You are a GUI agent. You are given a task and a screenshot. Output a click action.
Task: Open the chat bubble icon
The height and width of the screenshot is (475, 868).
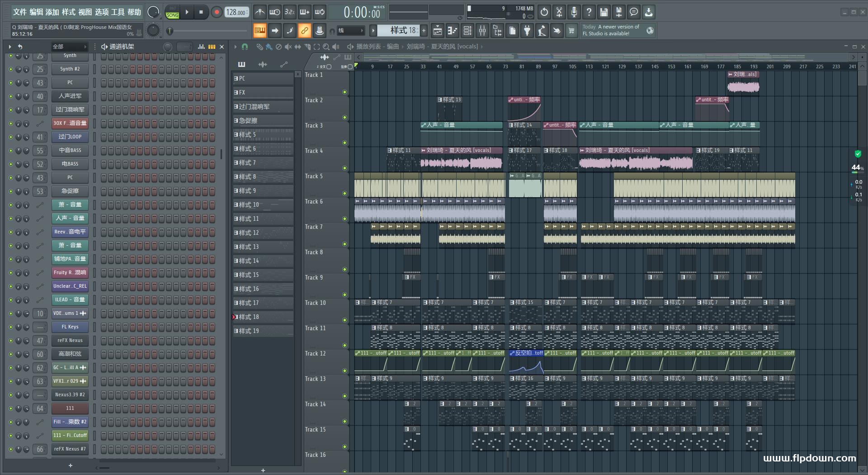coord(634,12)
